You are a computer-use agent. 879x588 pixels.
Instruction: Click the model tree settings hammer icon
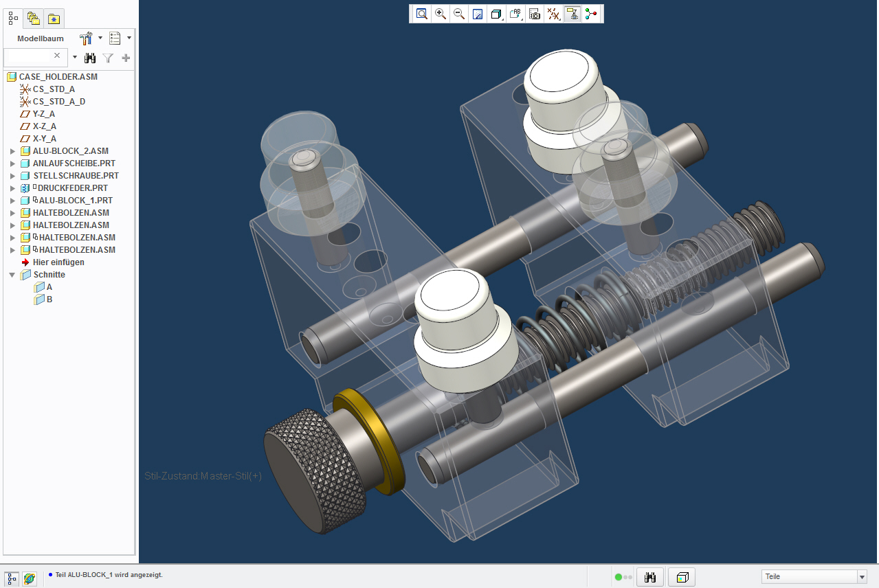87,38
